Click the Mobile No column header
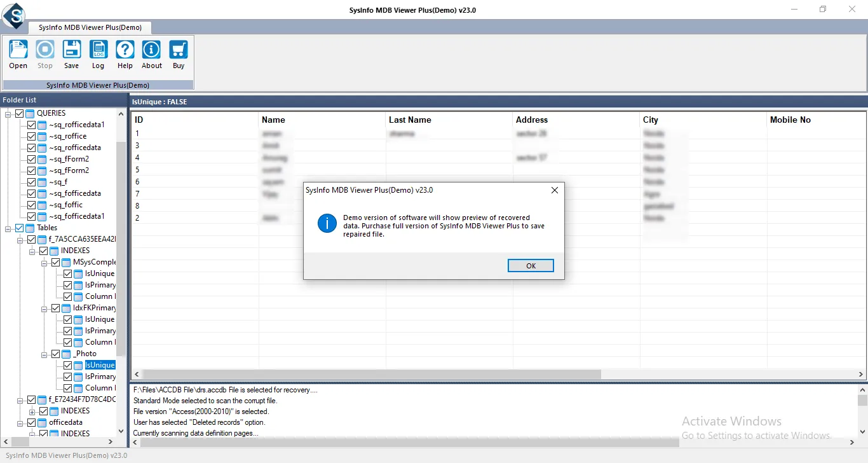Image resolution: width=868 pixels, height=463 pixels. [816, 120]
